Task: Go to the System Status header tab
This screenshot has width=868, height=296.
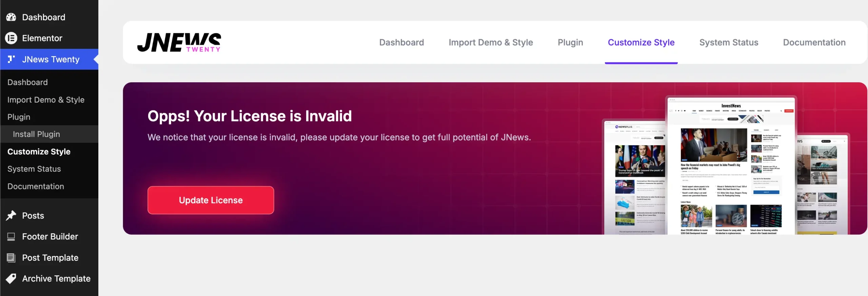Action: (729, 43)
